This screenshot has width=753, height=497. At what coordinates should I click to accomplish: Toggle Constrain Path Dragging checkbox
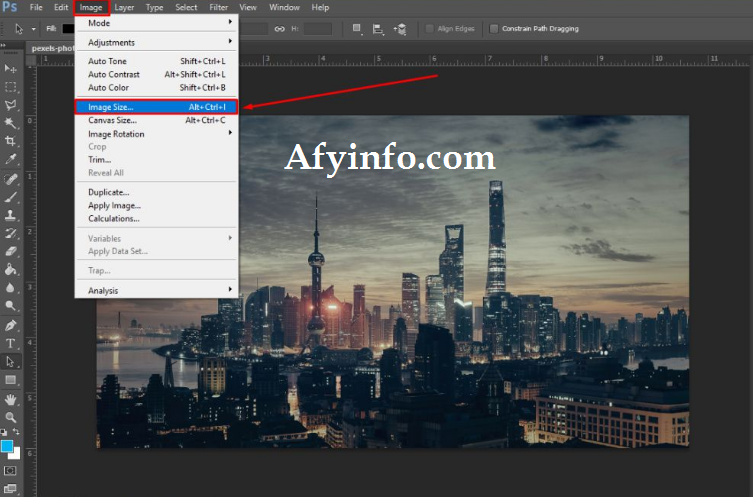point(494,29)
